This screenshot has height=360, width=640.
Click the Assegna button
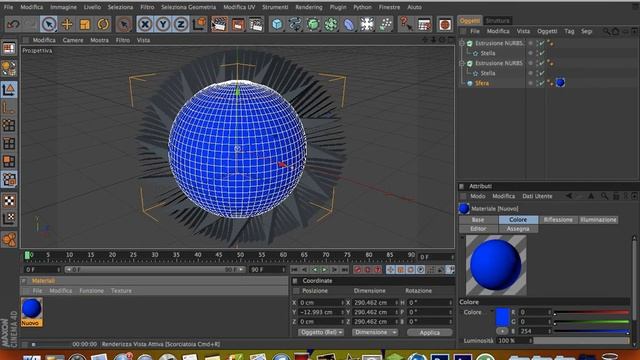(x=518, y=229)
